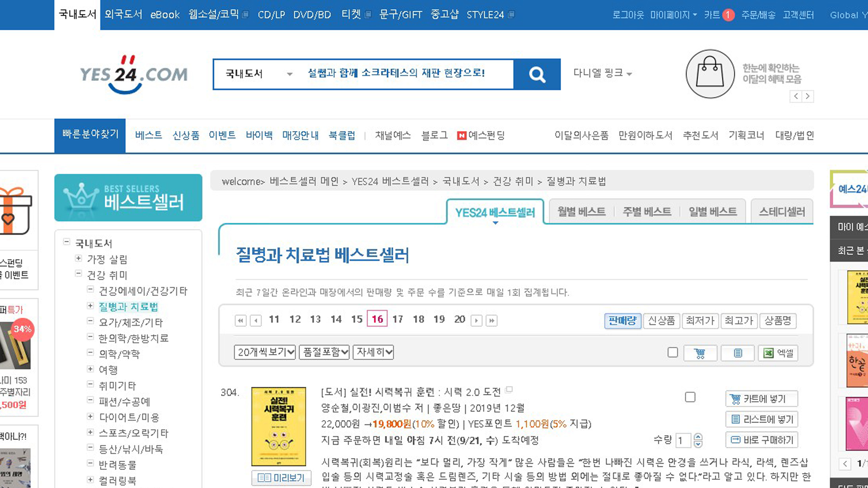Next banner arrow under benefits text

click(807, 96)
